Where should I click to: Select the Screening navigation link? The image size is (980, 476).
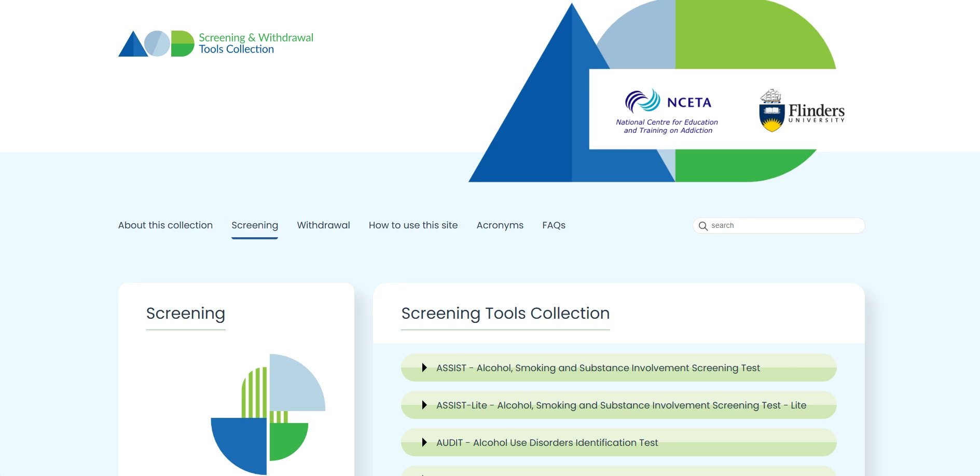(x=254, y=225)
